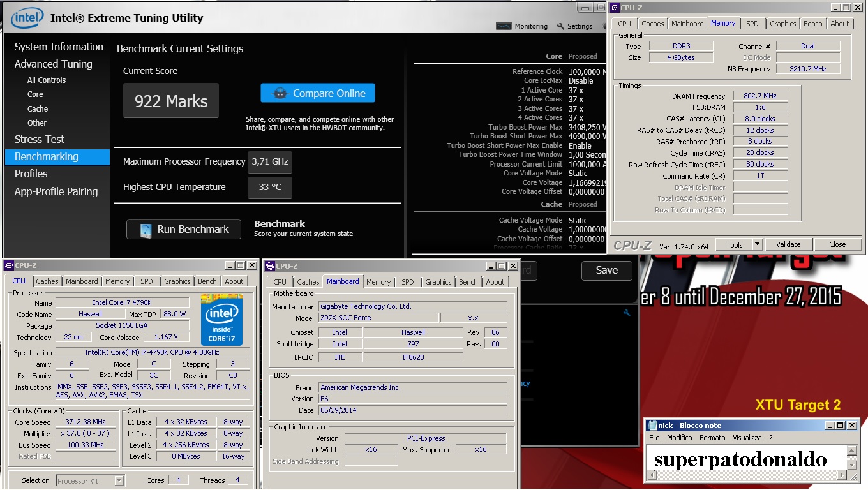Select Advanced Tuning in XTU sidebar

(54, 64)
